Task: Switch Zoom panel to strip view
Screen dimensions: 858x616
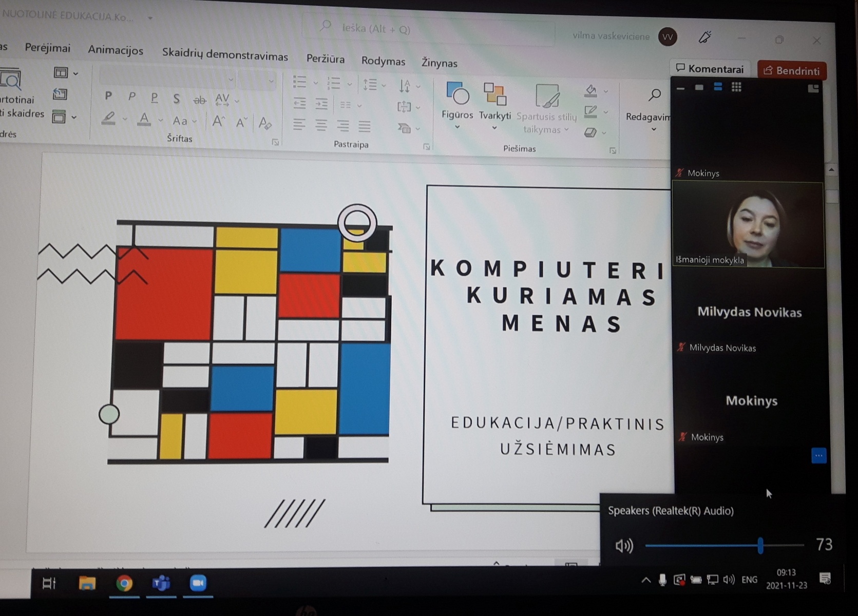Action: coord(718,87)
